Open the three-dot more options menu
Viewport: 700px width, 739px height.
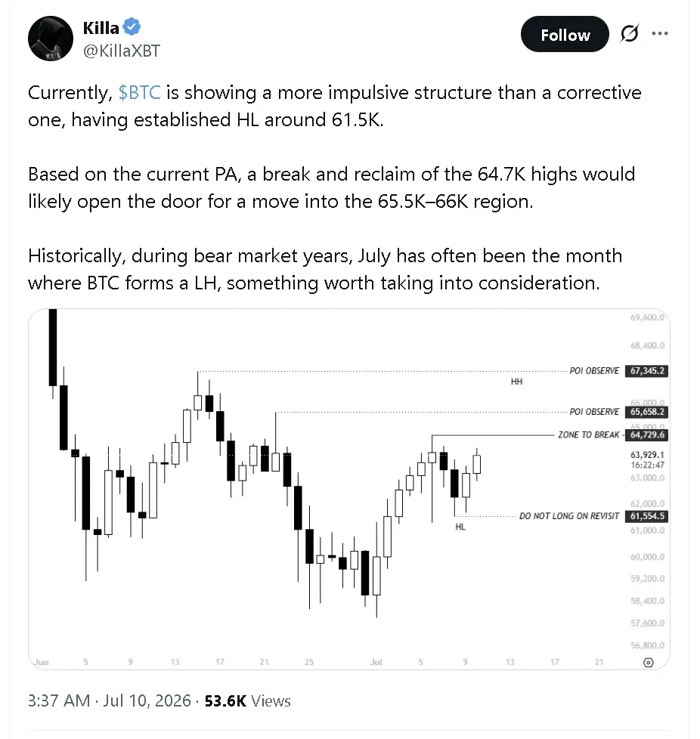[659, 33]
